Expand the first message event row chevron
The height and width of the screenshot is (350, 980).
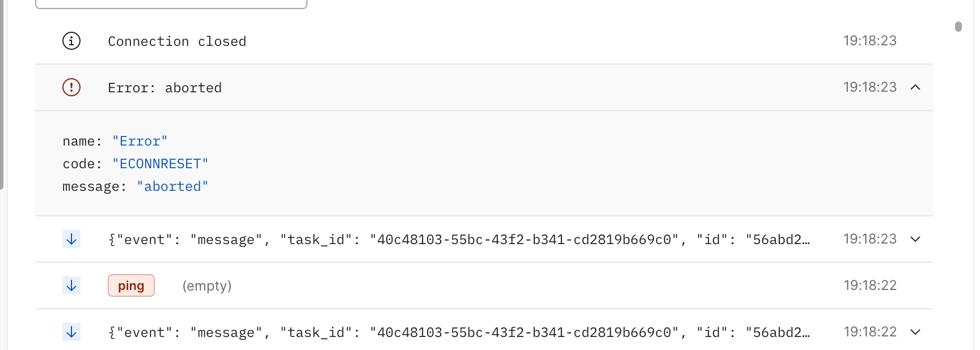915,239
